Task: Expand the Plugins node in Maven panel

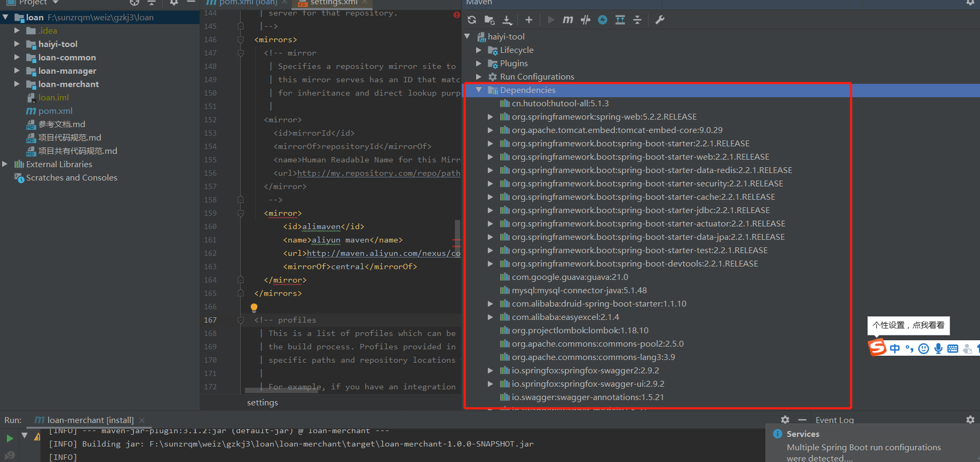Action: [x=479, y=63]
